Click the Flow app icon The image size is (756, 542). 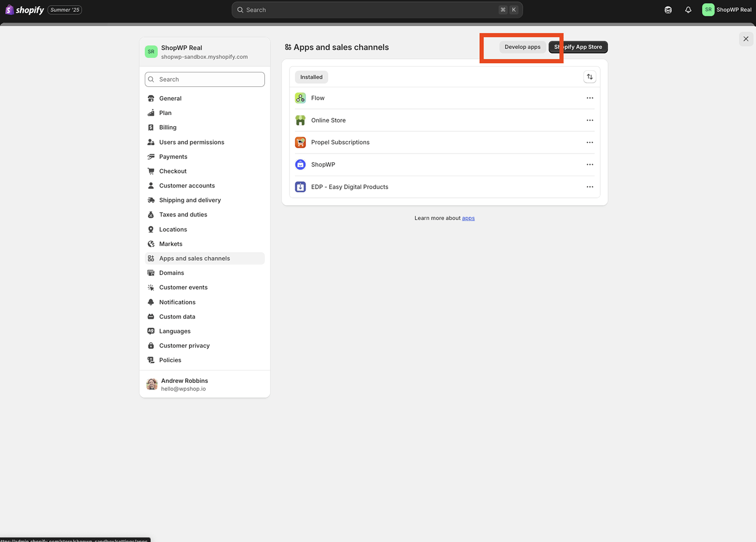(300, 98)
